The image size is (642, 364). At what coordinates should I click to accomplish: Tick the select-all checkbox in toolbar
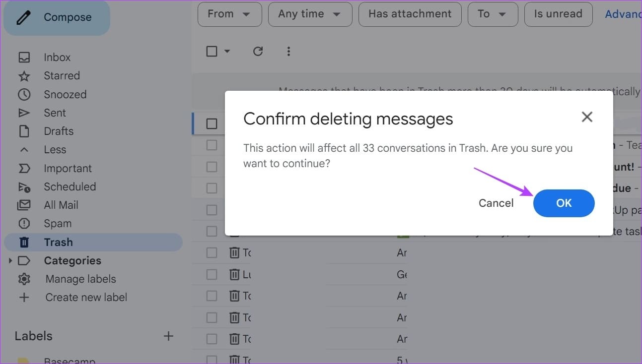[x=212, y=51]
